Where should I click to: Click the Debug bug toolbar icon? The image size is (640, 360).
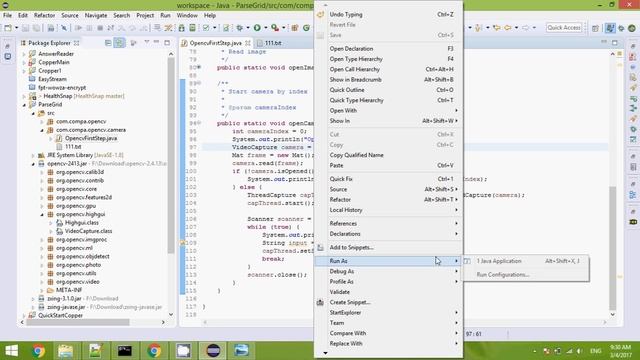[240, 28]
